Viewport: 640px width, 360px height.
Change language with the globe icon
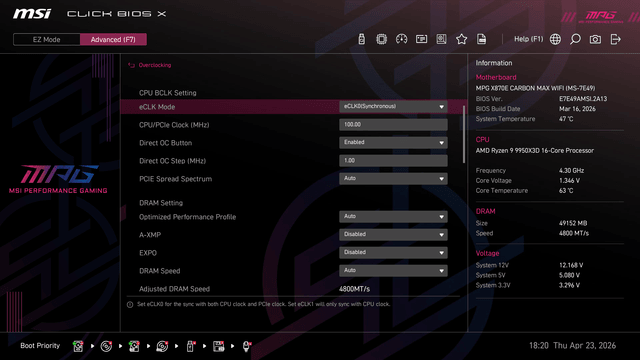click(555, 39)
